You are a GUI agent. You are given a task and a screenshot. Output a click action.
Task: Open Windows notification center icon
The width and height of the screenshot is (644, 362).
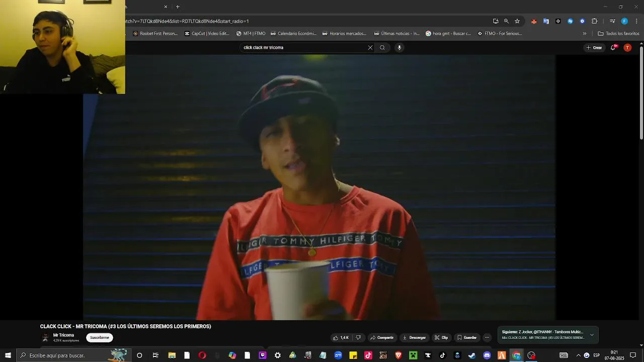coord(633,355)
